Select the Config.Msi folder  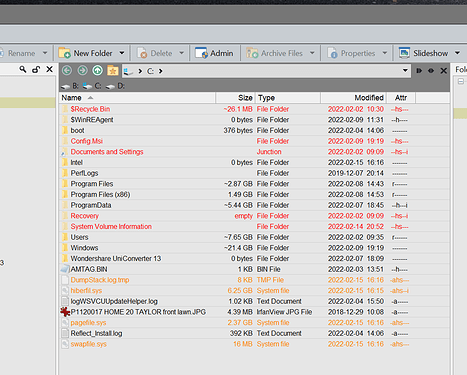point(86,141)
